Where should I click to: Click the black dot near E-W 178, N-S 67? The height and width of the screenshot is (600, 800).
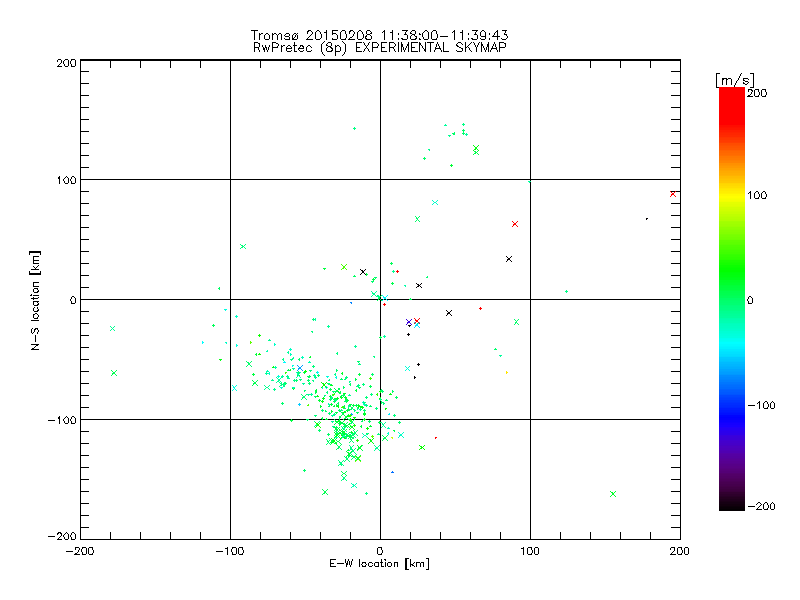pyautogui.click(x=647, y=219)
